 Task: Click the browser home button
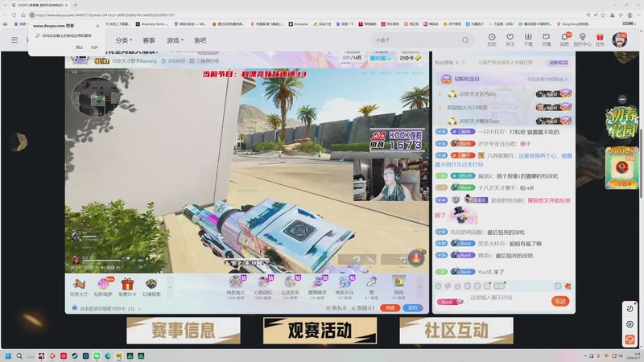(x=23, y=14)
